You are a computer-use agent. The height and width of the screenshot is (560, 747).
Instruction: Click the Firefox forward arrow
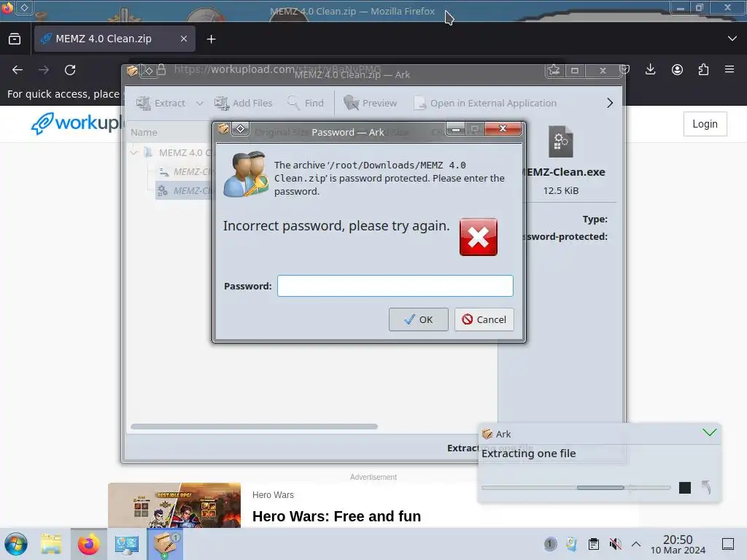(x=44, y=70)
